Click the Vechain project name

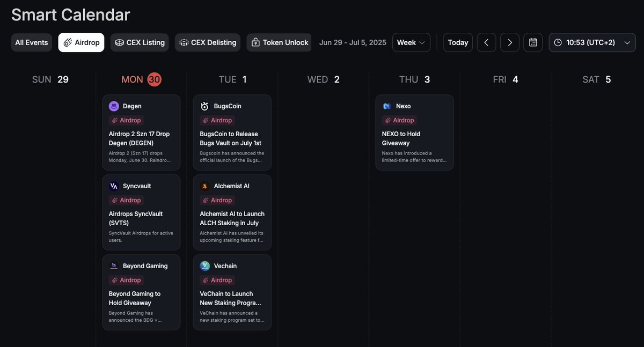tap(225, 266)
